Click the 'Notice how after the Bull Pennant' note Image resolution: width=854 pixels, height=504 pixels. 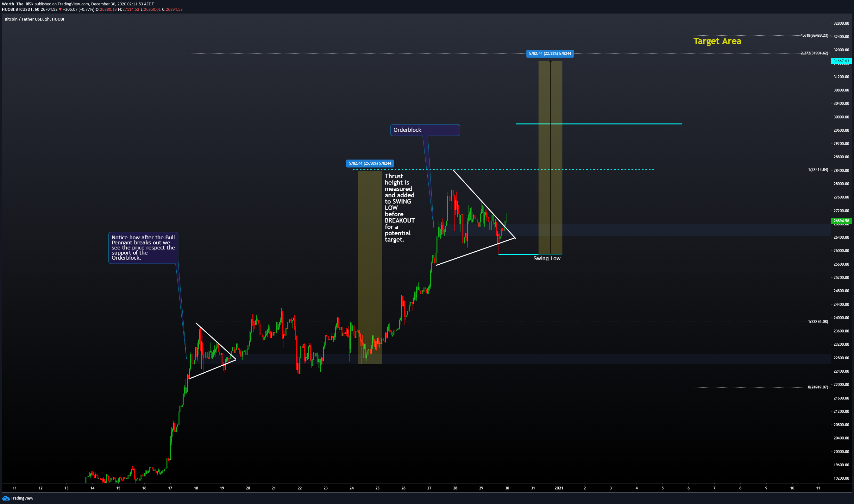pos(143,248)
